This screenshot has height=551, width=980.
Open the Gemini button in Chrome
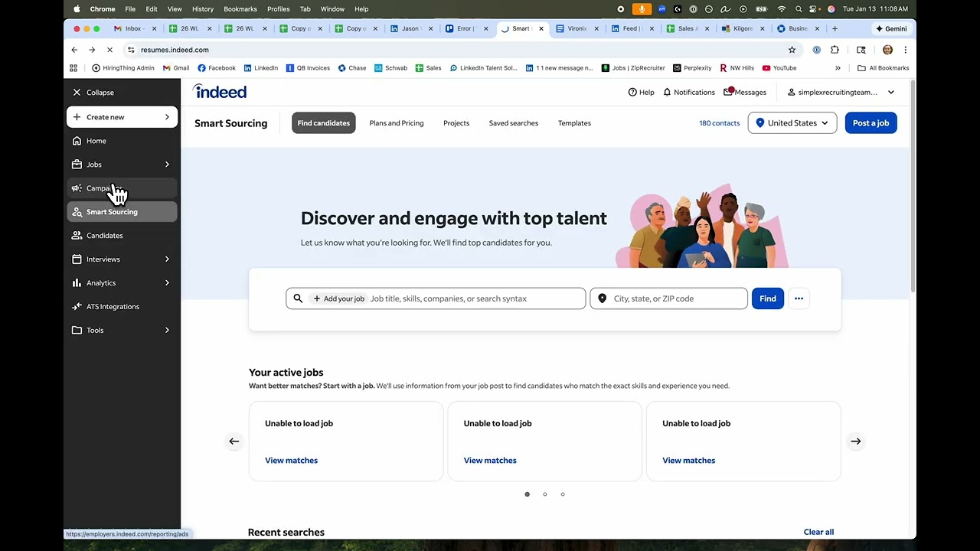[891, 29]
